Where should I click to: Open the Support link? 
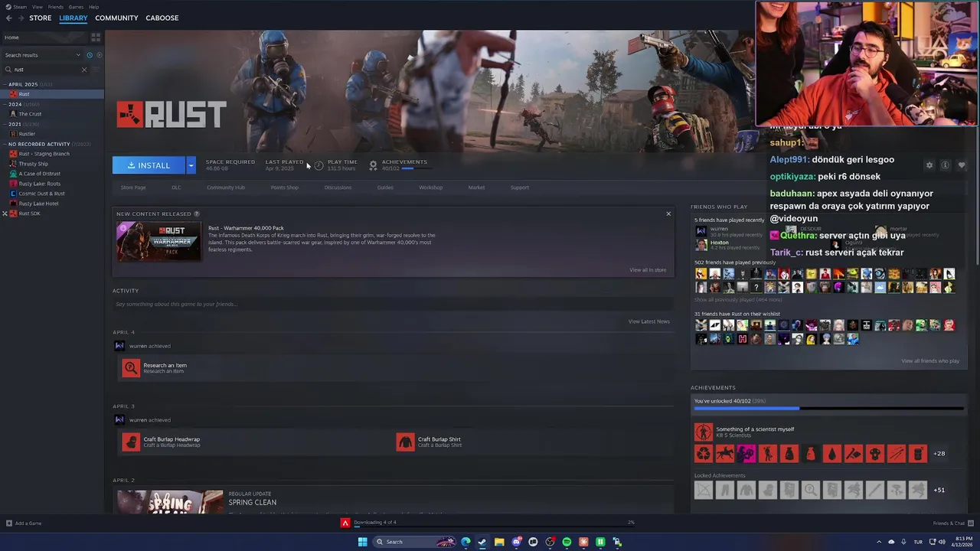point(520,187)
